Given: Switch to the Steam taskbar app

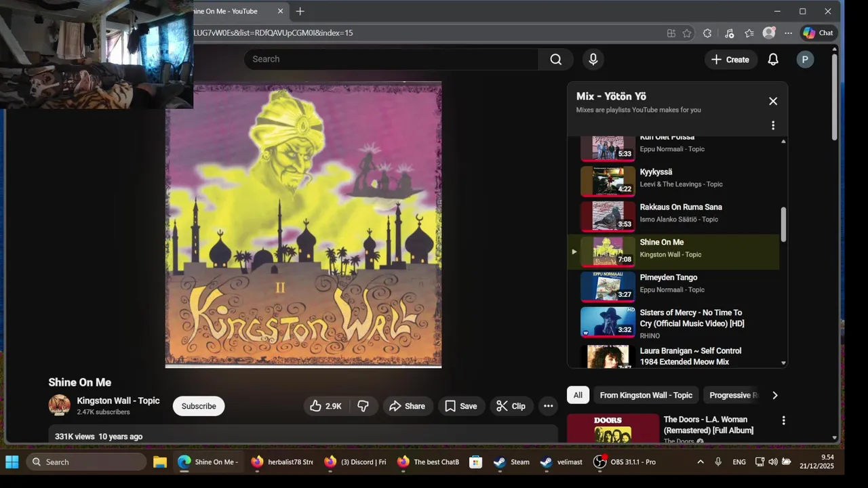Looking at the screenshot, I should click(512, 462).
